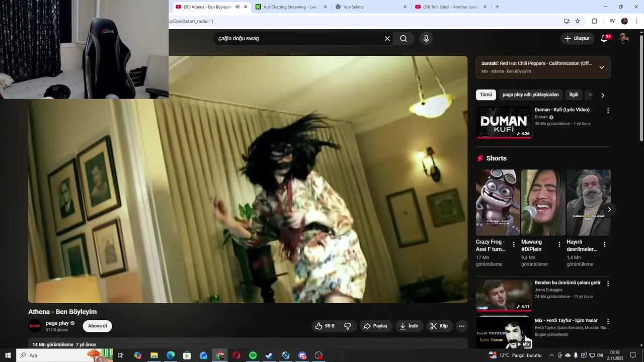Open File Explorer from the taskbar
Image resolution: width=644 pixels, height=362 pixels.
[x=154, y=355]
